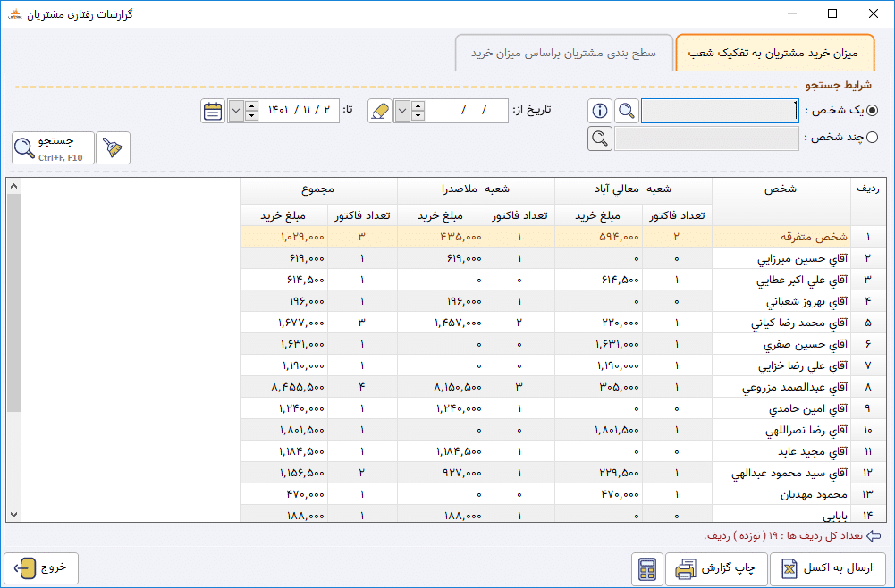Click the 'چاپ گزارش' print report button
This screenshot has width=895, height=588.
click(x=716, y=568)
